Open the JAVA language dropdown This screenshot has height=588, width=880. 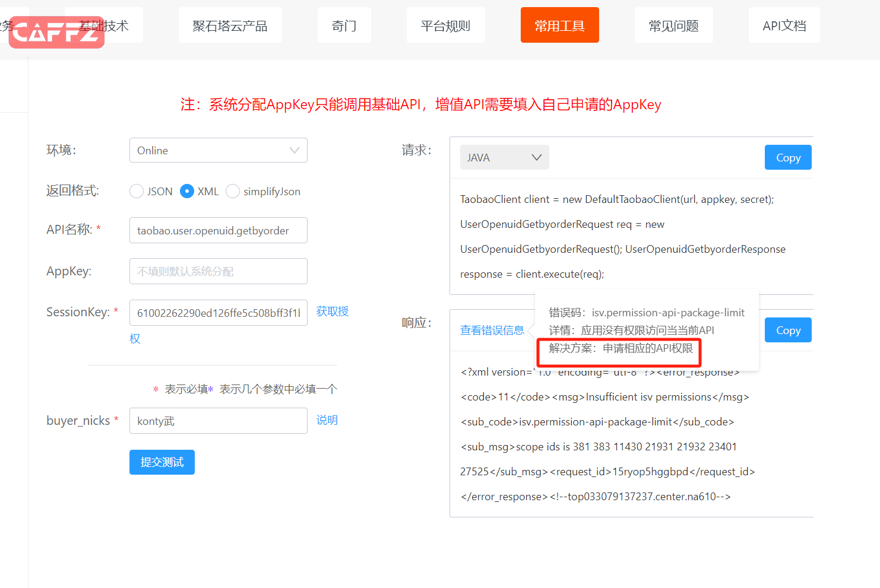click(x=504, y=157)
